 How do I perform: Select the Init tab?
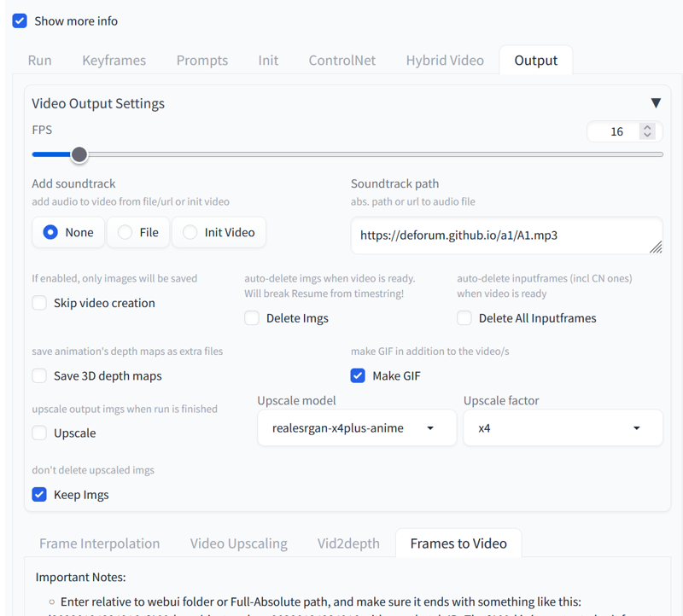point(268,60)
